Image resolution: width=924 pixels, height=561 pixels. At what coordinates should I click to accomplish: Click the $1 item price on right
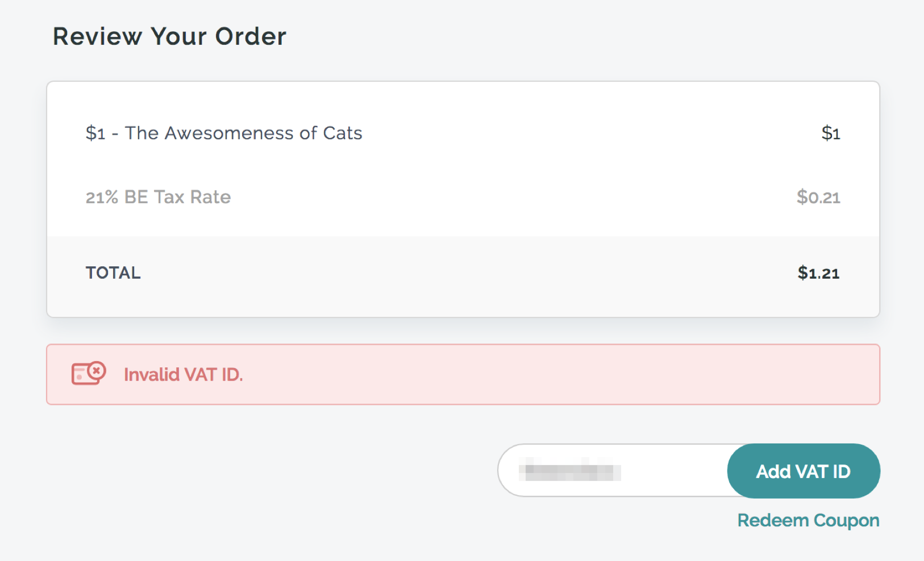click(831, 133)
